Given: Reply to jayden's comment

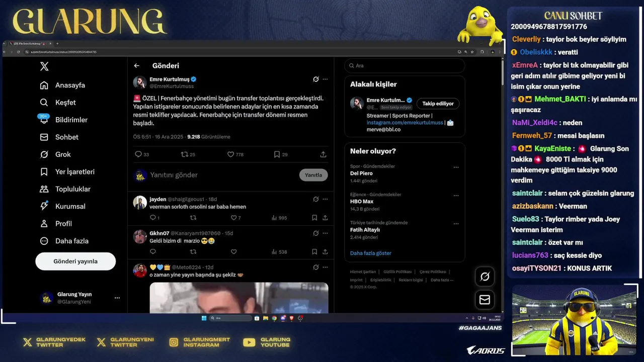Looking at the screenshot, I should coord(154,218).
